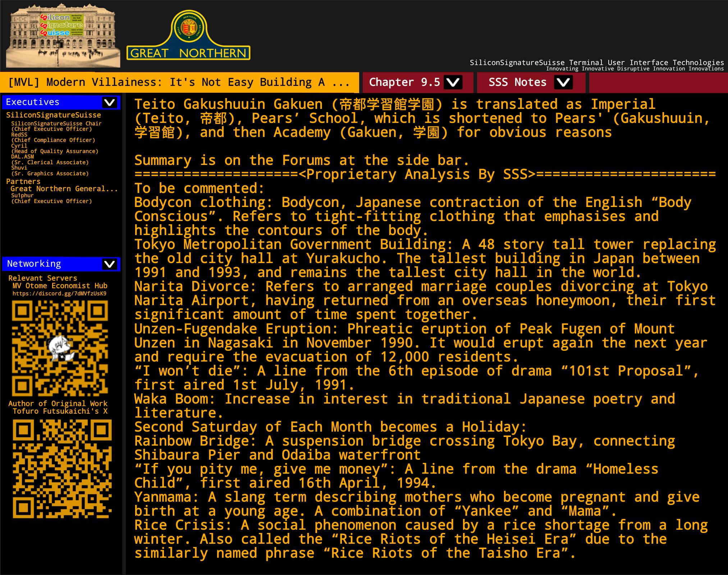Collapse the Executives panel chevron
728x575 pixels.
[109, 102]
